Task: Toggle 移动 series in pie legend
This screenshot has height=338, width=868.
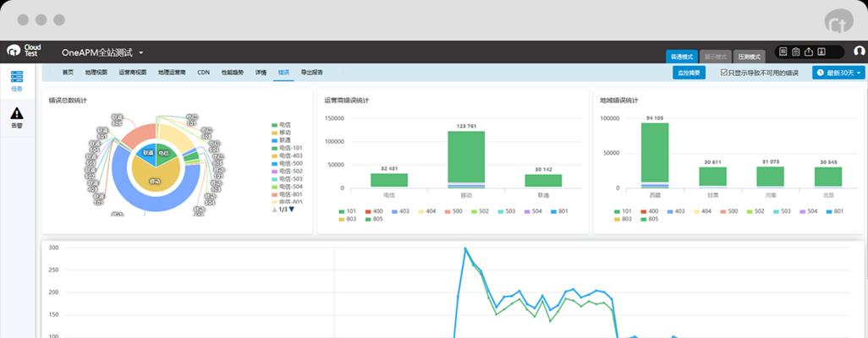Action: [x=281, y=133]
